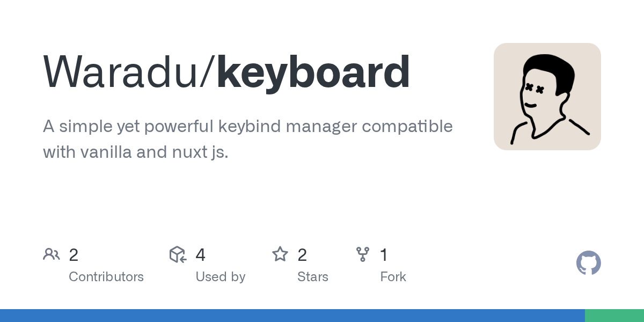Click the stars count number 2

point(302,255)
